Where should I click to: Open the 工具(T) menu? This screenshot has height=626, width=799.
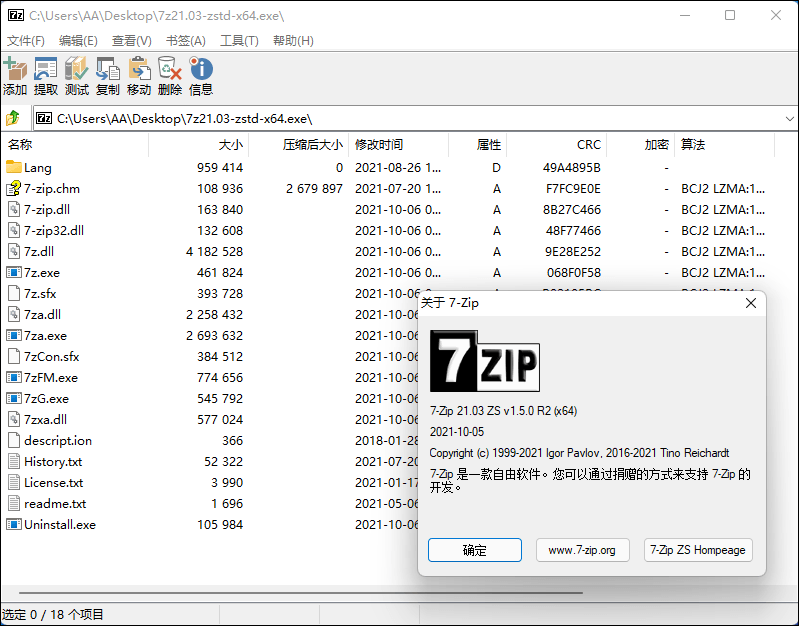point(239,41)
